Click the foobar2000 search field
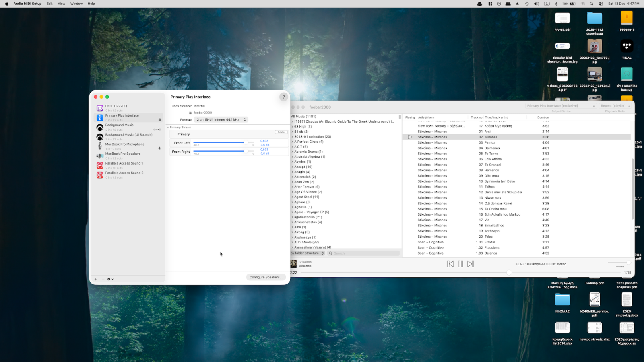The width and height of the screenshot is (644, 362). click(x=362, y=253)
